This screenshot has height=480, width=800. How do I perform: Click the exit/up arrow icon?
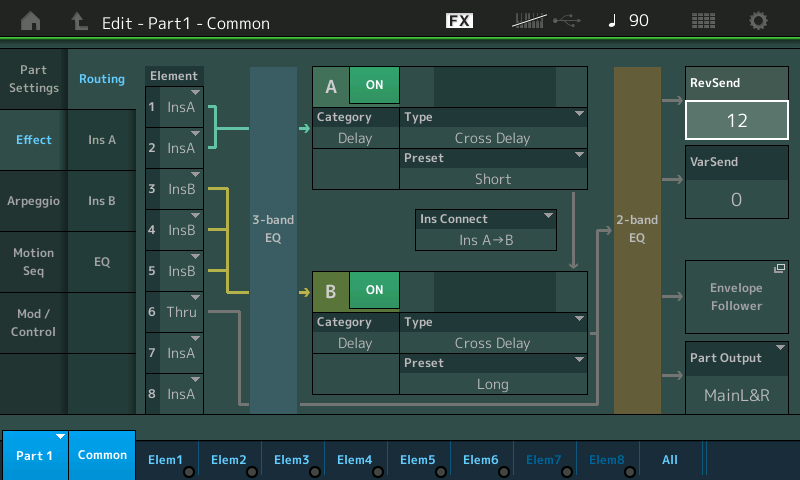(80, 20)
